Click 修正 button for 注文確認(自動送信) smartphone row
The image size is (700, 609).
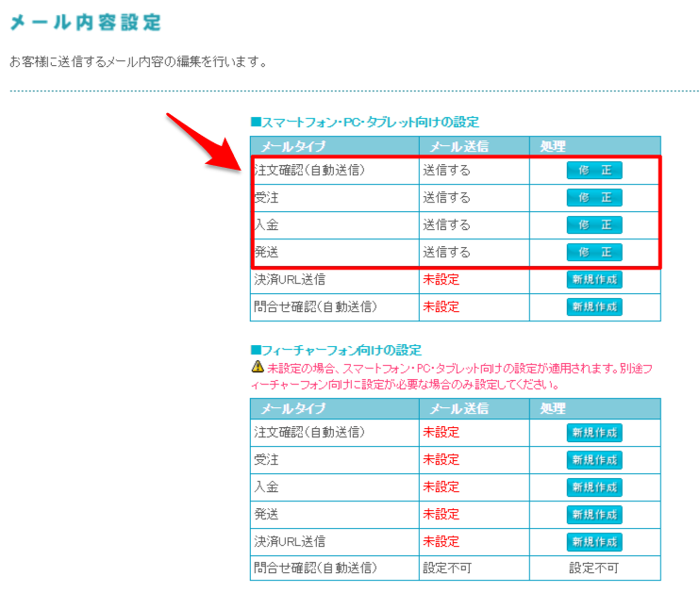click(x=594, y=170)
